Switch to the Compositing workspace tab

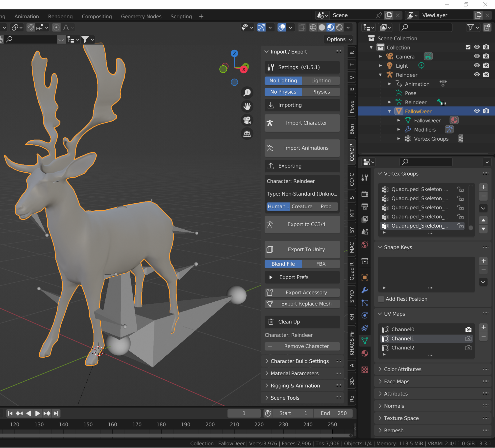coord(97,16)
